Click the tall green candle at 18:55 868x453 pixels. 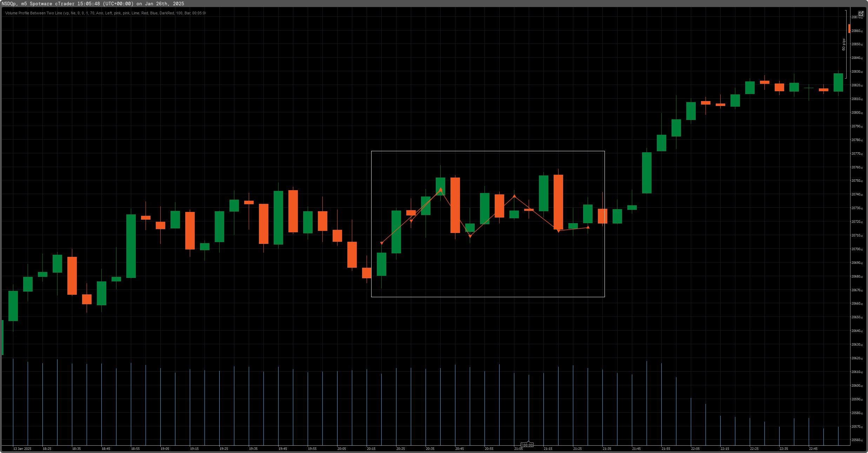pos(131,246)
